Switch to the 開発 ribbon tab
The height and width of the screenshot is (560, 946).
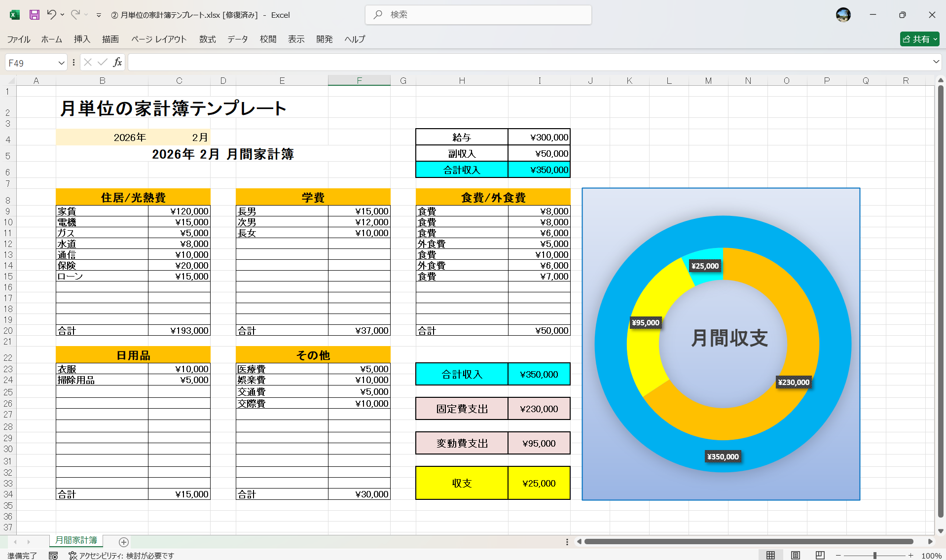point(325,39)
